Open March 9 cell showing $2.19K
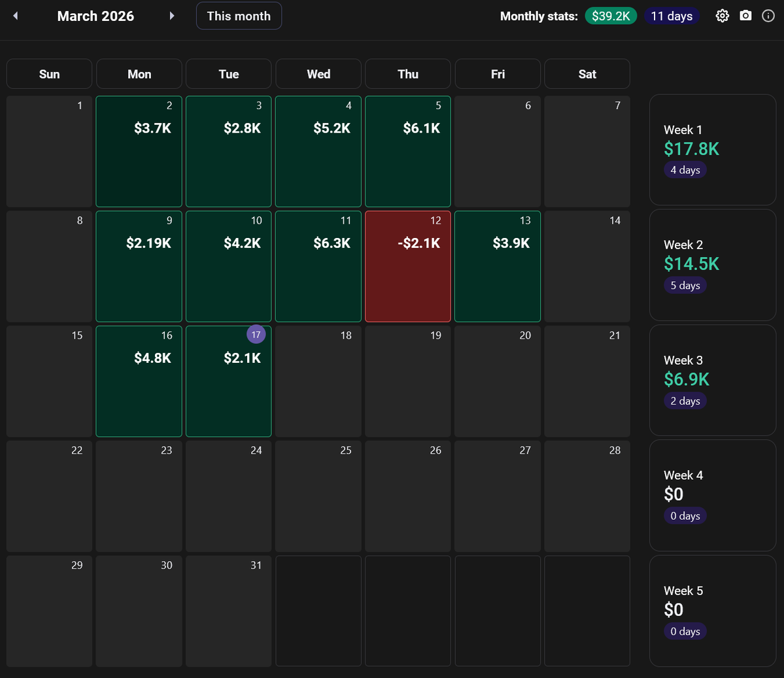Viewport: 784px width, 678px height. click(x=139, y=267)
